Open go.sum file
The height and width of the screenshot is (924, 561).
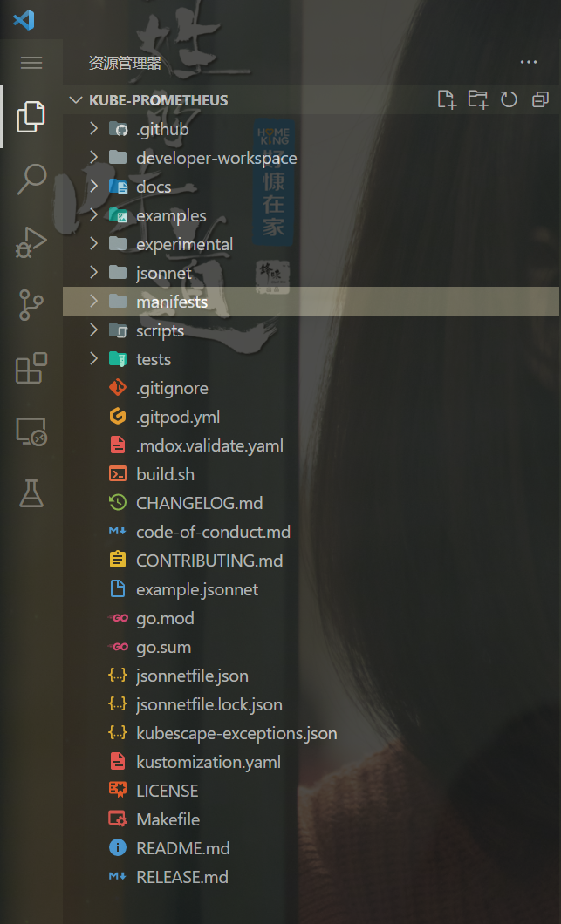click(x=163, y=648)
